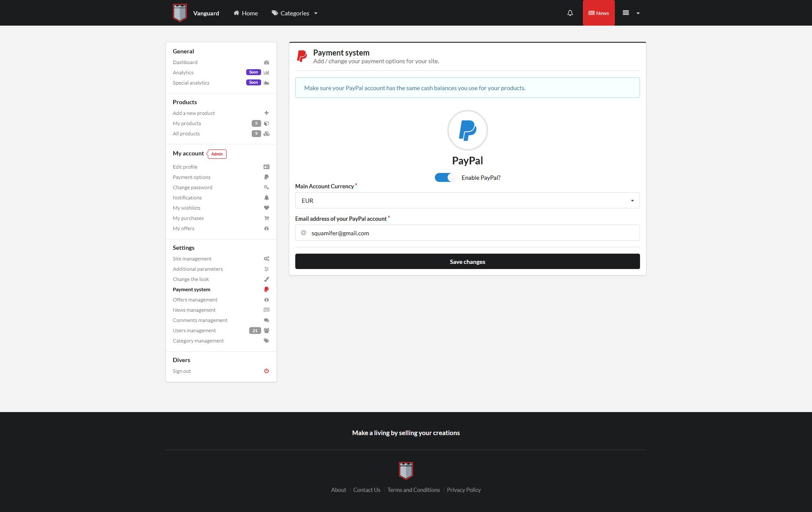Screen dimensions: 812x512
Task: Click the users icon for Users management
Action: pyautogui.click(x=266, y=331)
